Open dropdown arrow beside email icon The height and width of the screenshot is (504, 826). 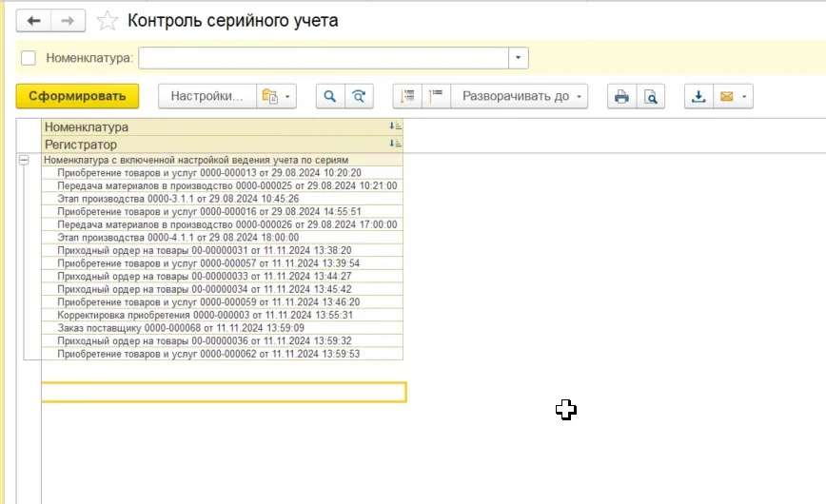coord(744,96)
